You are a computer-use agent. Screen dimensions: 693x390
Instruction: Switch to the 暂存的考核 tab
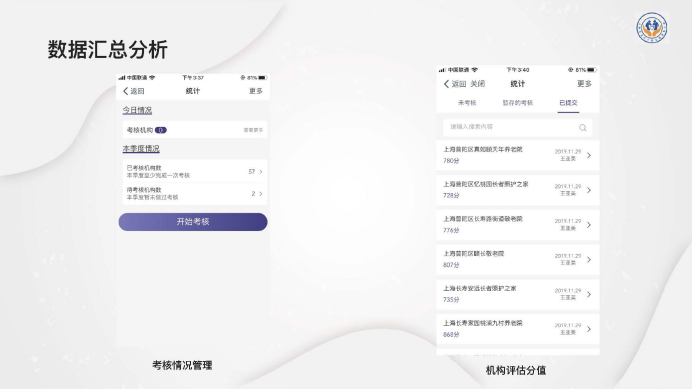point(518,103)
